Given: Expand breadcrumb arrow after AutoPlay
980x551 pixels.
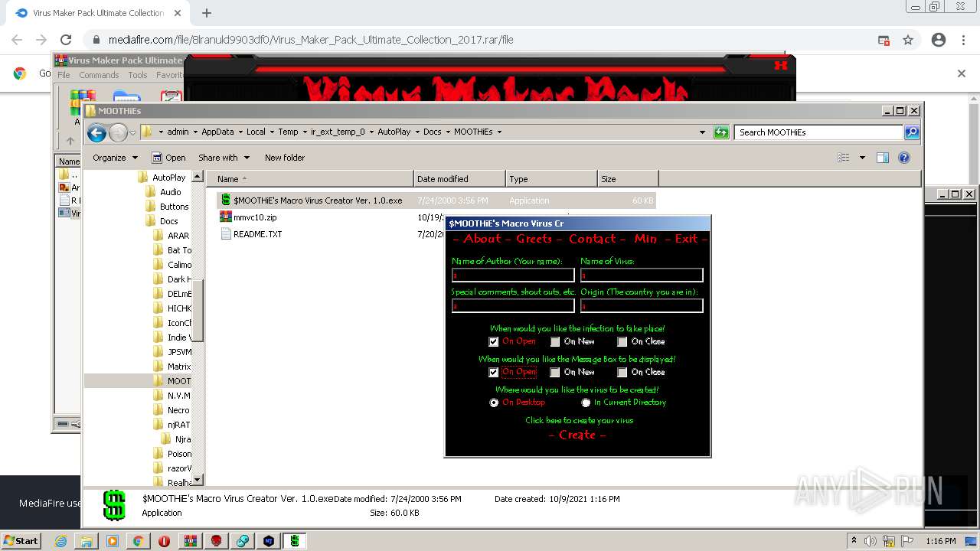Looking at the screenshot, I should [417, 132].
